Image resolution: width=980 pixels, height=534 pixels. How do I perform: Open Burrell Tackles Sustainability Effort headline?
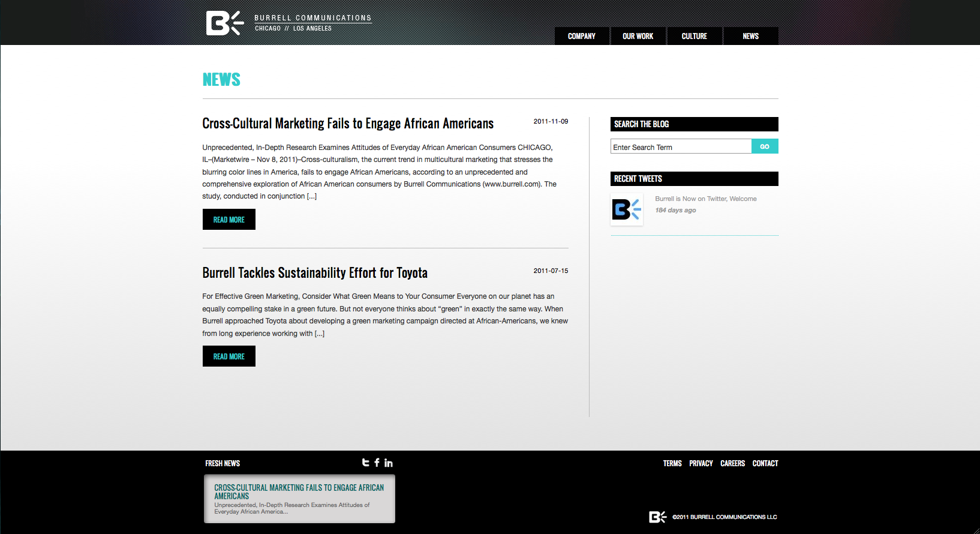(x=315, y=273)
